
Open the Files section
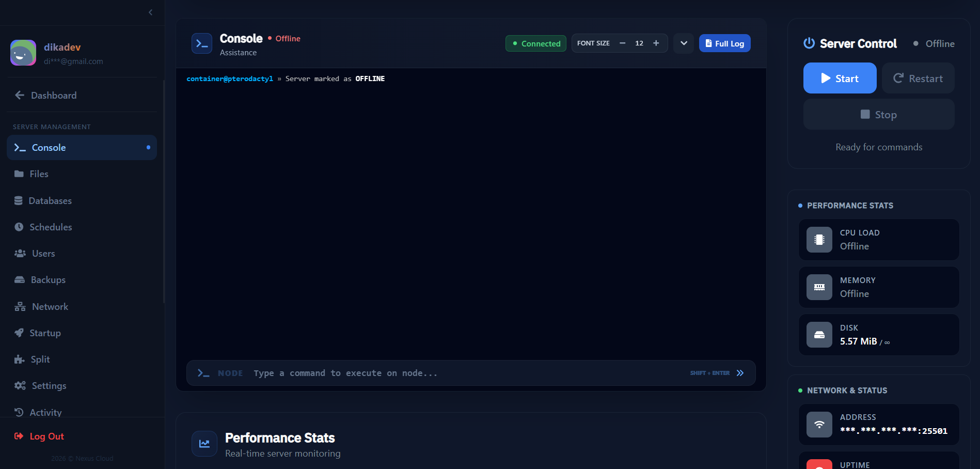coord(82,174)
